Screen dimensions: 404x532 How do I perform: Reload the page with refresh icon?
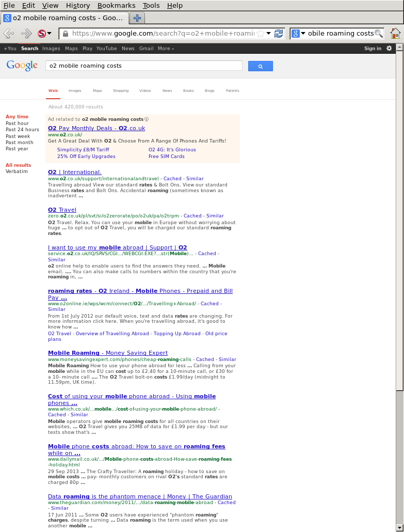tap(279, 34)
